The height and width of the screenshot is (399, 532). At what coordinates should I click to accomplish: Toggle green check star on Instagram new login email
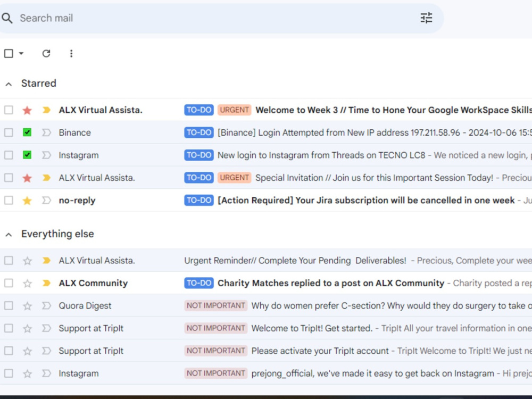click(27, 155)
